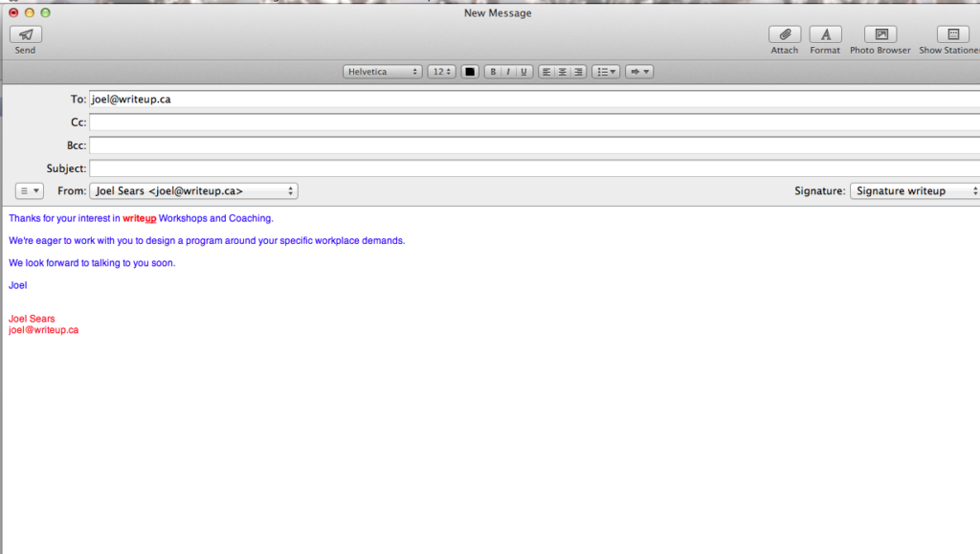Screen dimensions: 980x554
Task: Close the New Message window
Action: pyautogui.click(x=13, y=12)
